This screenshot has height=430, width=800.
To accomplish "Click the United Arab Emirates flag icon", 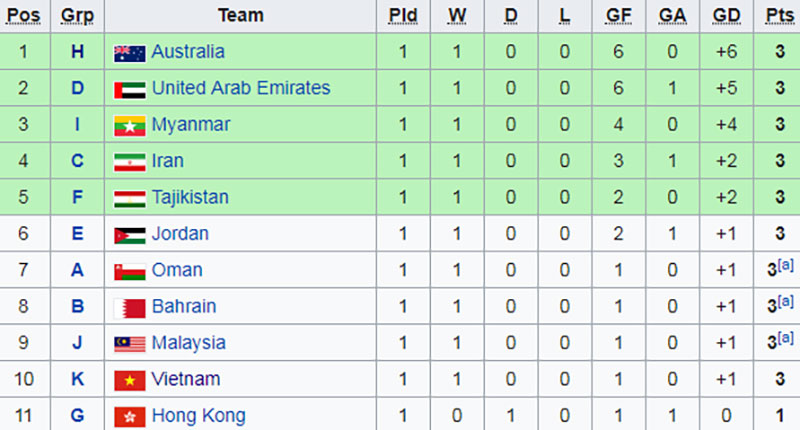I will (130, 89).
